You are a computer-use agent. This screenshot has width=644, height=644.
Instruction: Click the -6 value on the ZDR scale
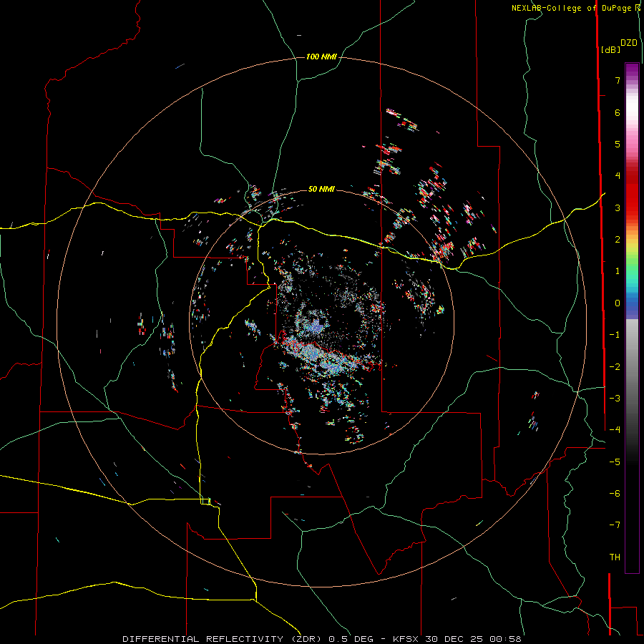(x=615, y=494)
